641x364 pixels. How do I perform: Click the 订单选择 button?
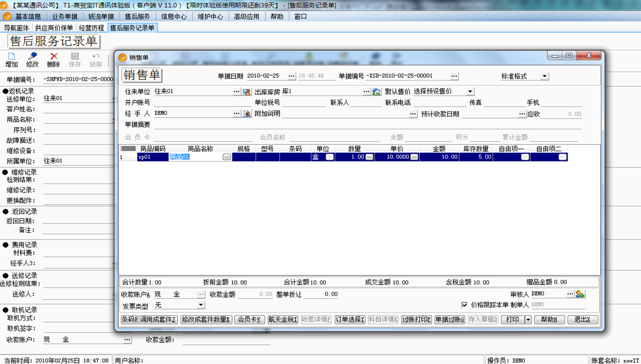pos(350,320)
